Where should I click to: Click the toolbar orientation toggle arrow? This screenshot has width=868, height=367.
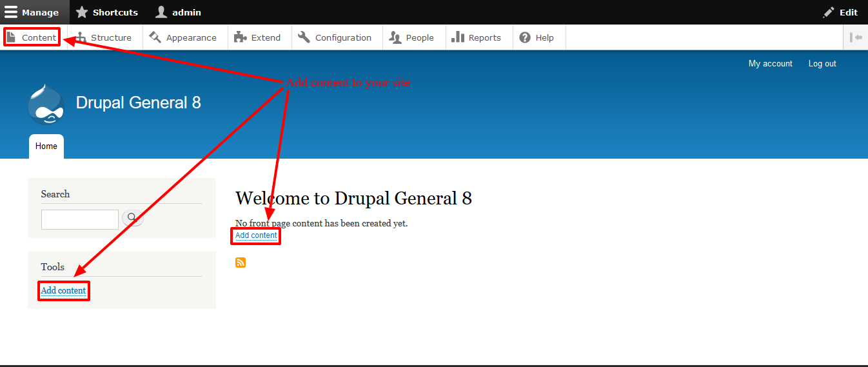[x=856, y=37]
